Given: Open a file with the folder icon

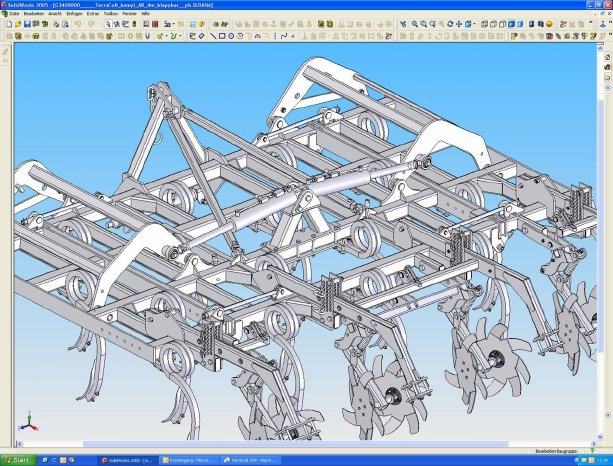Looking at the screenshot, I should [x=18, y=24].
